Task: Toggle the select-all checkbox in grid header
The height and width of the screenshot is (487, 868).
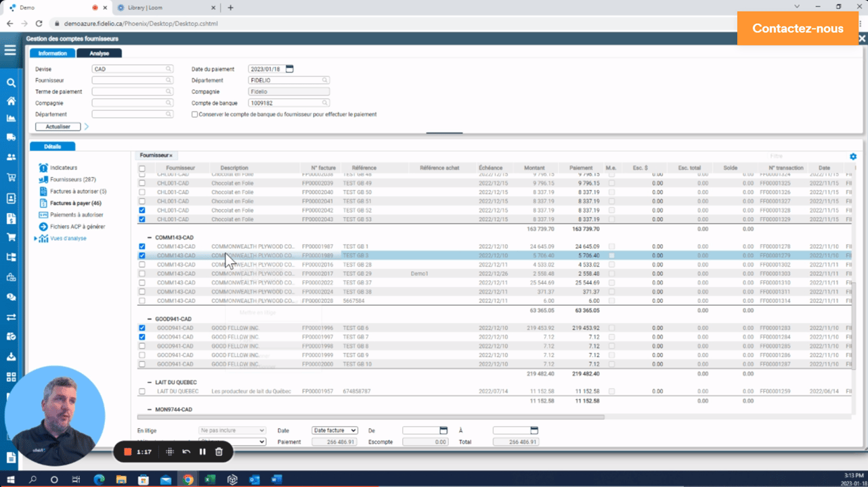Action: (142, 168)
